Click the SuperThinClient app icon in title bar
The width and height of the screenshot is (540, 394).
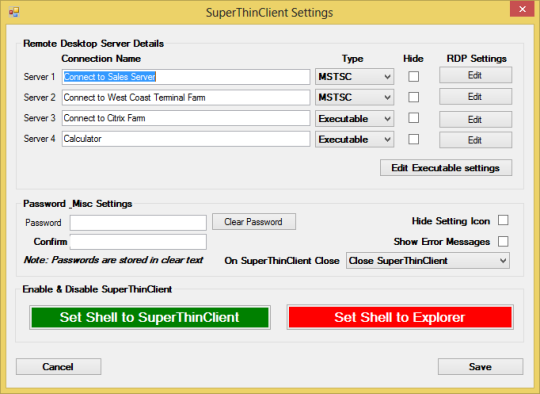14,12
